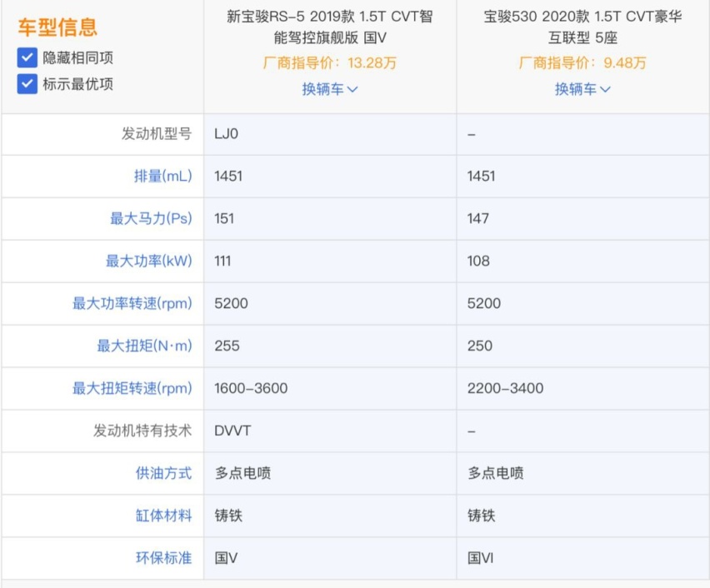The height and width of the screenshot is (588, 710).
Task: Click the 宝骏530 2020款 model title
Action: pos(582,27)
